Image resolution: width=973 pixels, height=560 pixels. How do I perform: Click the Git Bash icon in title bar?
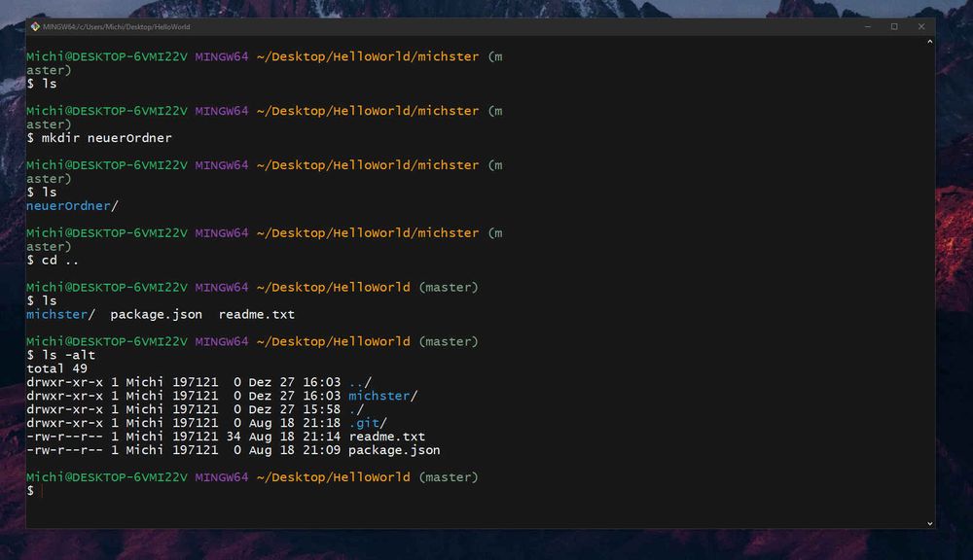[x=35, y=26]
